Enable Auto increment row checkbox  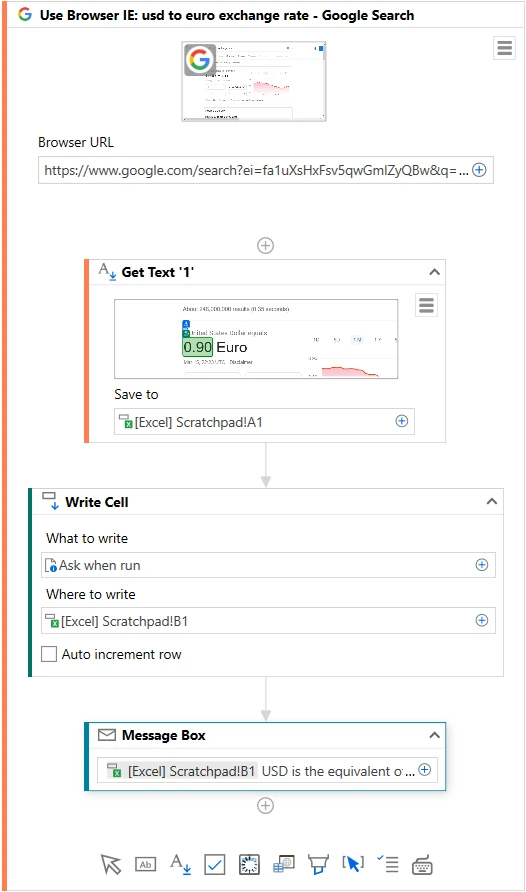49,654
